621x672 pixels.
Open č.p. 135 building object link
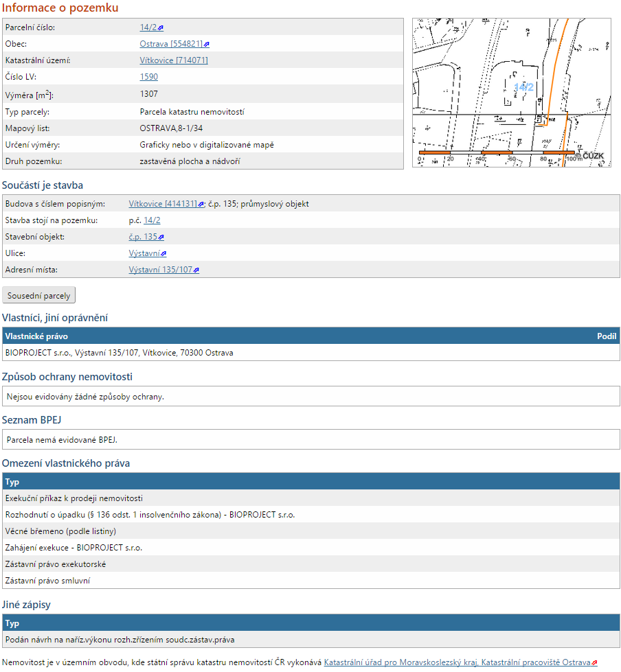(x=143, y=237)
